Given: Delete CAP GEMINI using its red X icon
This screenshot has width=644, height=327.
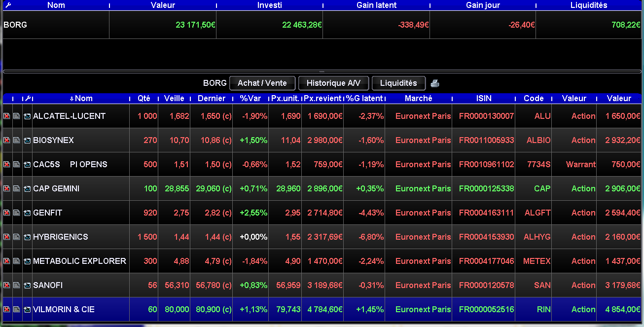Looking at the screenshot, I should [7, 188].
